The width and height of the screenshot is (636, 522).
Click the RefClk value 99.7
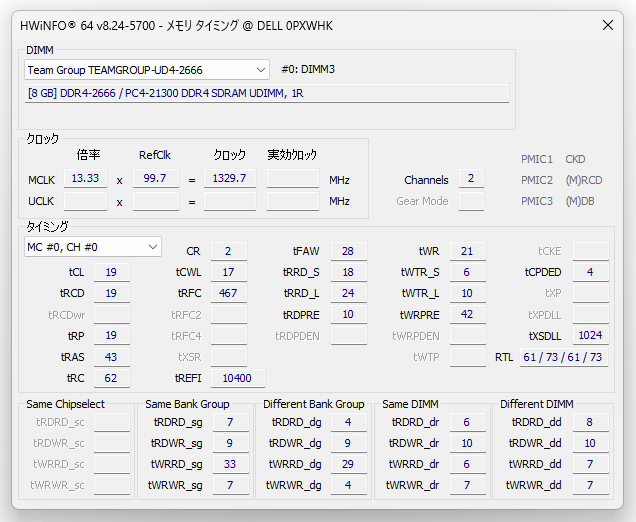tap(156, 178)
